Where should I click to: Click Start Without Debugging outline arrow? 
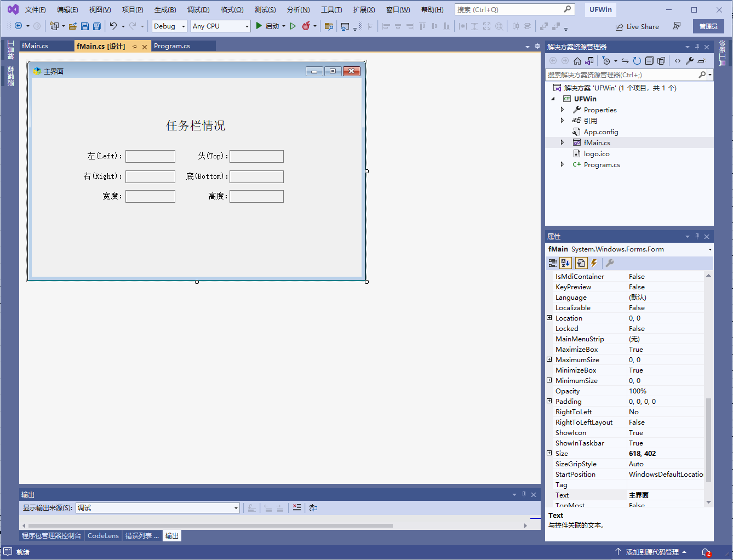point(293,26)
